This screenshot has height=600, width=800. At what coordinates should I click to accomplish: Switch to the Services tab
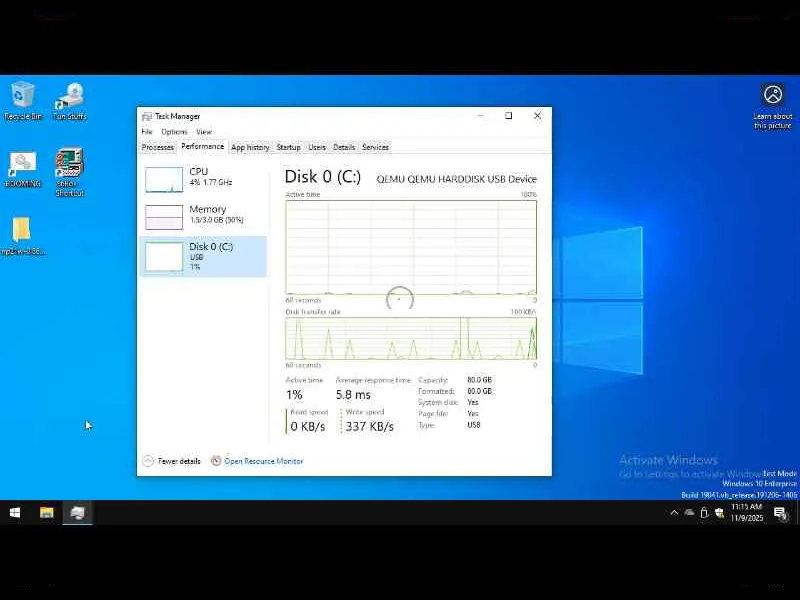[x=376, y=147]
